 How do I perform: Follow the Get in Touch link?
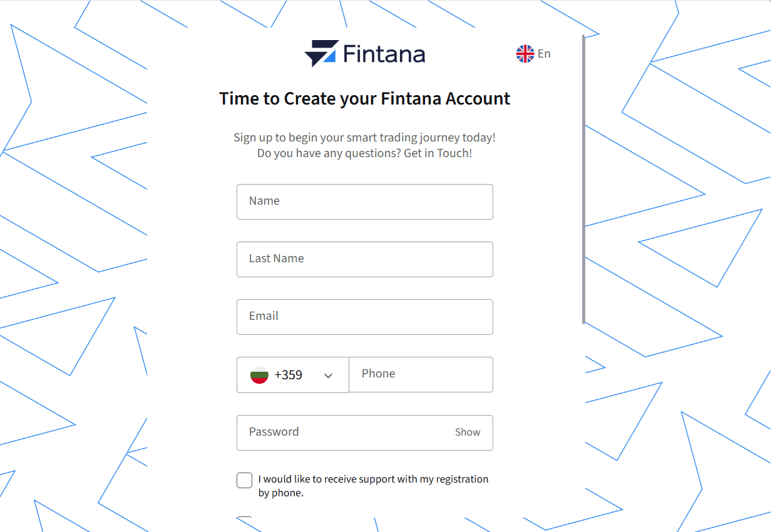tap(438, 153)
